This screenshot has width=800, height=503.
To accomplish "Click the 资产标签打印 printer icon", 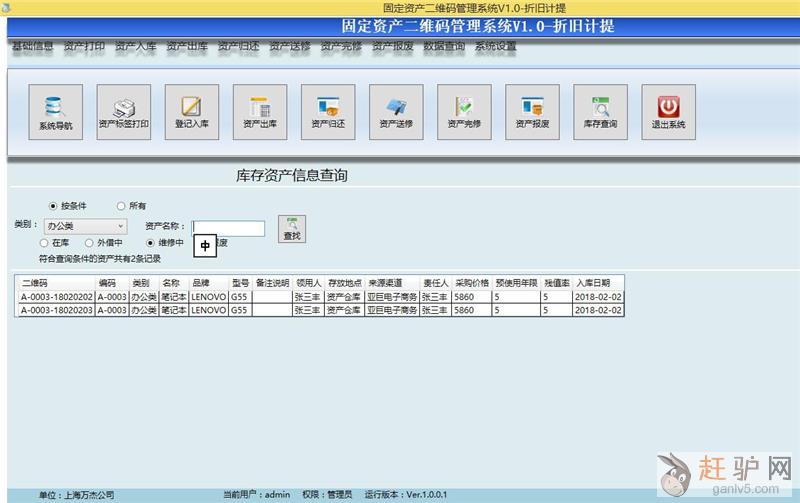I will coord(123,112).
